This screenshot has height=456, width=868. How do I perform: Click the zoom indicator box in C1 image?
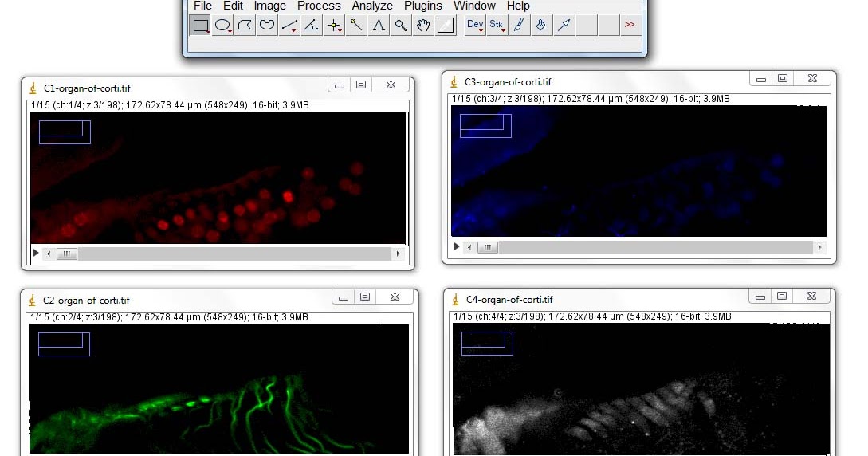click(x=65, y=132)
